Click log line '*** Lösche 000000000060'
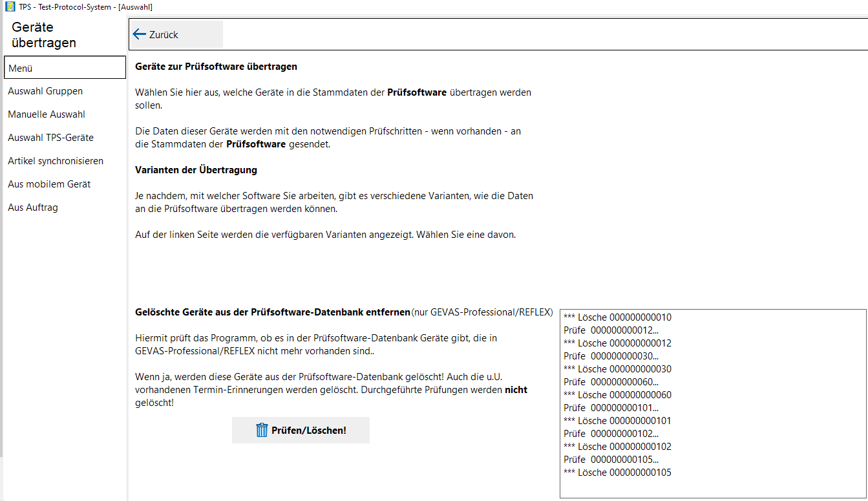The width and height of the screenshot is (868, 501). tap(617, 395)
